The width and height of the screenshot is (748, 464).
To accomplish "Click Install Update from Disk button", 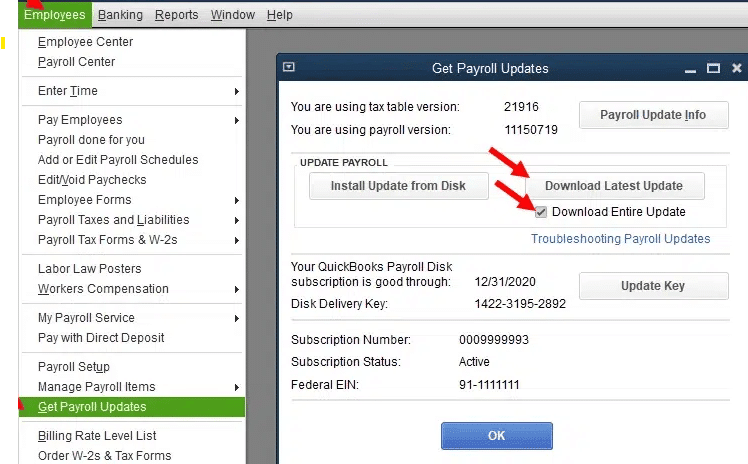I will coord(398,186).
